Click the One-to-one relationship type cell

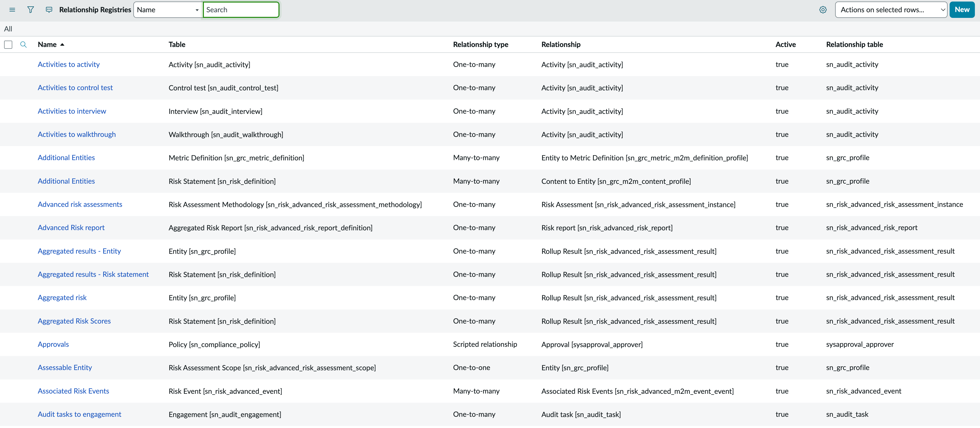(x=471, y=367)
